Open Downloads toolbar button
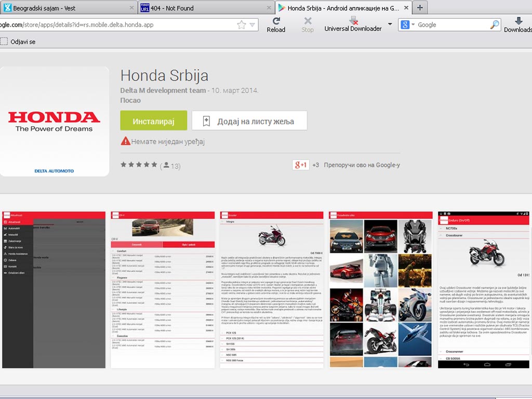Image resolution: width=532 pixels, height=399 pixels. 518,25
